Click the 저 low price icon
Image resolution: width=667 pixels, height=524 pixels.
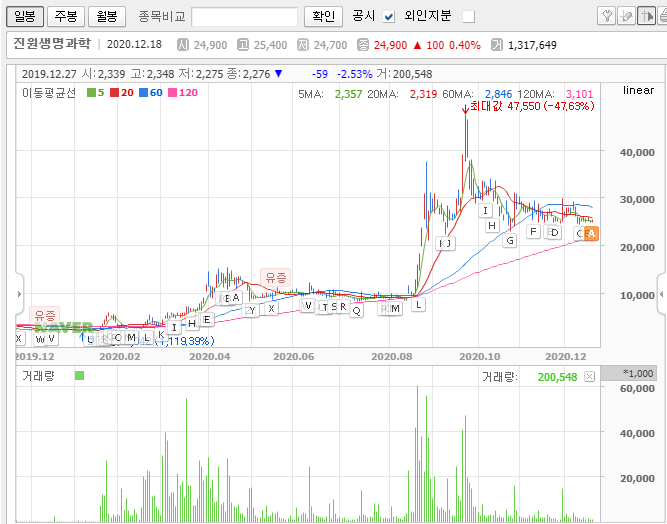point(302,45)
